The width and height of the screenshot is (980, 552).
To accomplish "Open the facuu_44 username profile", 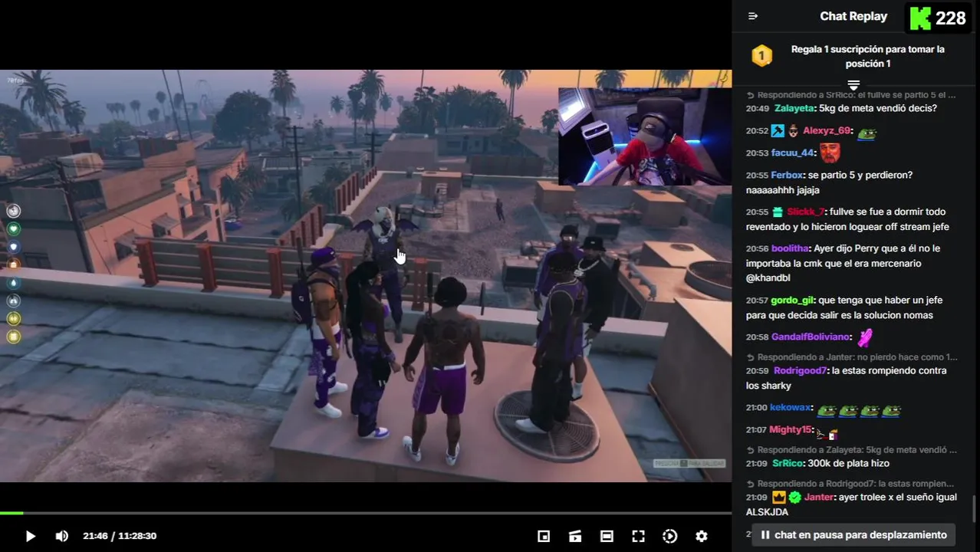I will pyautogui.click(x=792, y=153).
